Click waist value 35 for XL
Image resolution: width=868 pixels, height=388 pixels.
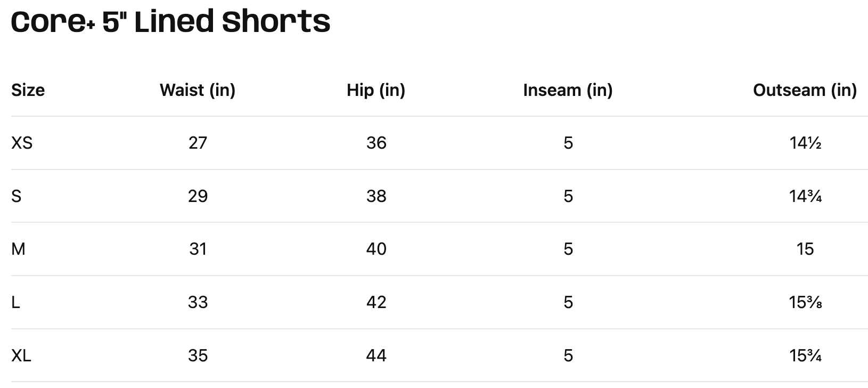click(198, 355)
